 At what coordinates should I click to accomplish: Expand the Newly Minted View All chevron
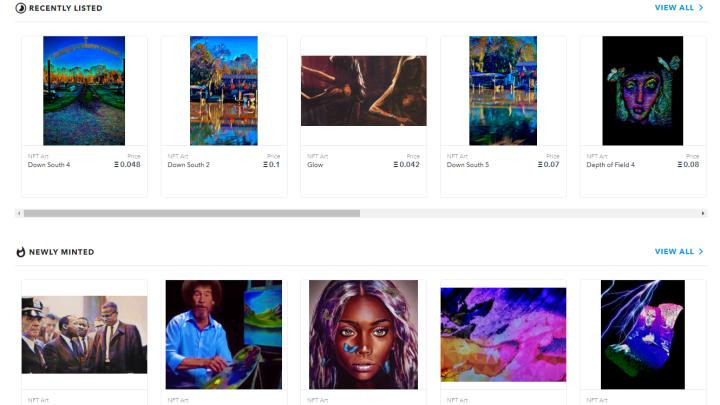click(x=701, y=252)
